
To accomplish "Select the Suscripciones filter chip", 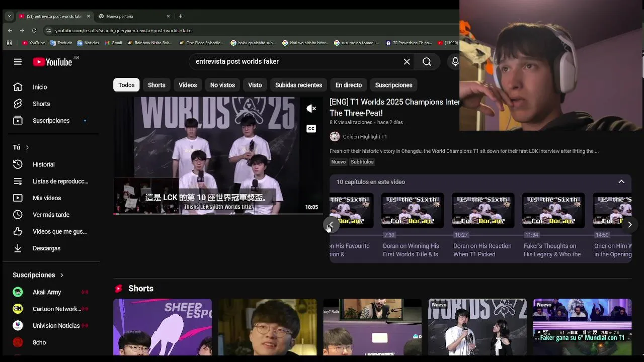I will click(393, 85).
